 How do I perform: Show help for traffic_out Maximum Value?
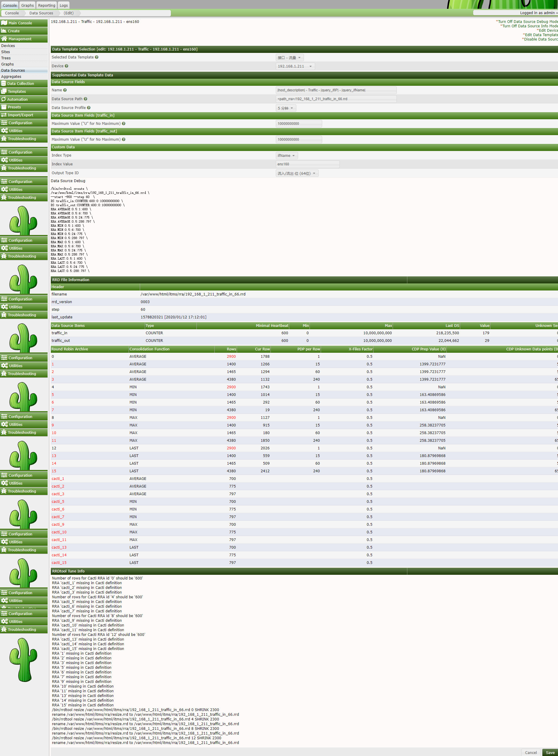pos(124,140)
